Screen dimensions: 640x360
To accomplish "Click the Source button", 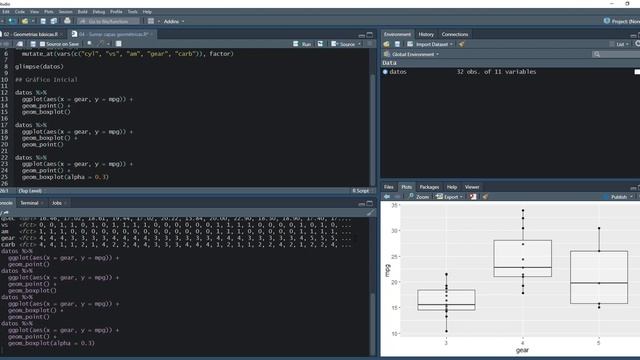I will coord(343,44).
